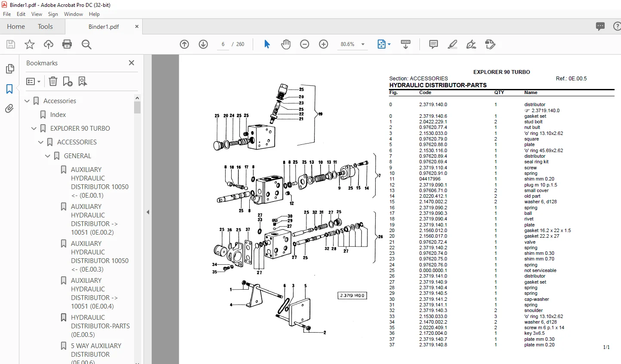
Task: Open bookmark Hydraulic Distributor-Parts (0E.00.5)
Action: 100,326
